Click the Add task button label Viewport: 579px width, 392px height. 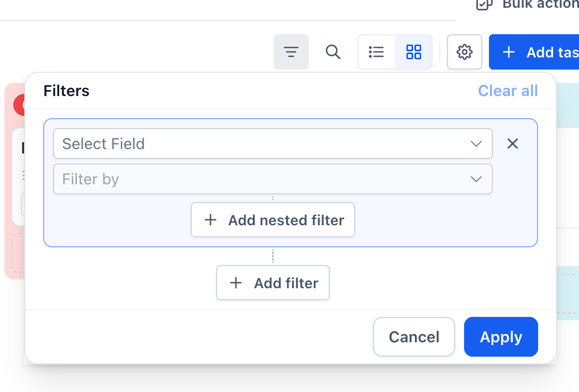pos(552,52)
